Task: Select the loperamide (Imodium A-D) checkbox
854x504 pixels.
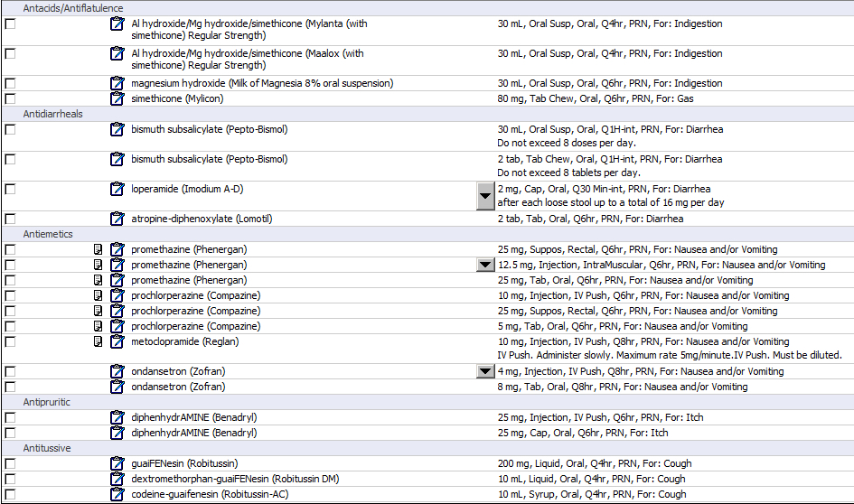Action: [x=10, y=189]
